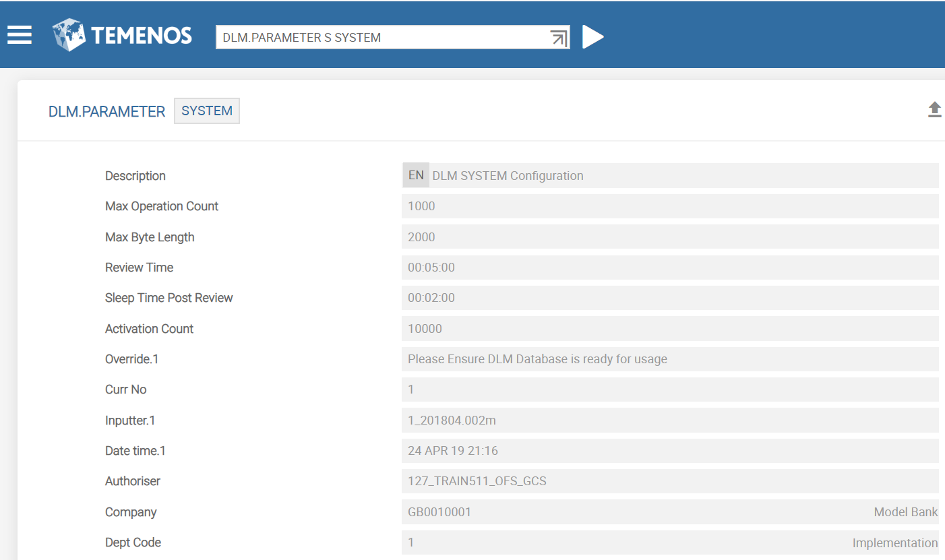This screenshot has height=560, width=945.
Task: Select the Authoriser field value
Action: coord(669,481)
